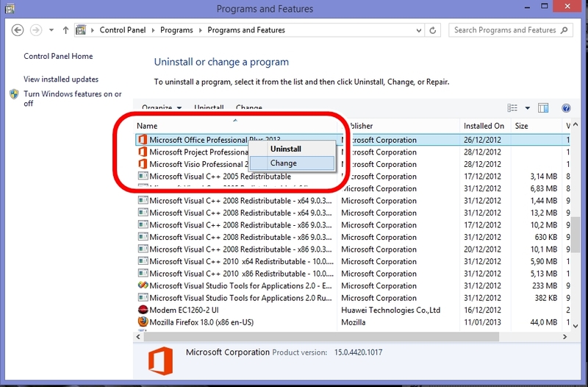Click the Refresh button
The width and height of the screenshot is (588, 387).
point(433,30)
